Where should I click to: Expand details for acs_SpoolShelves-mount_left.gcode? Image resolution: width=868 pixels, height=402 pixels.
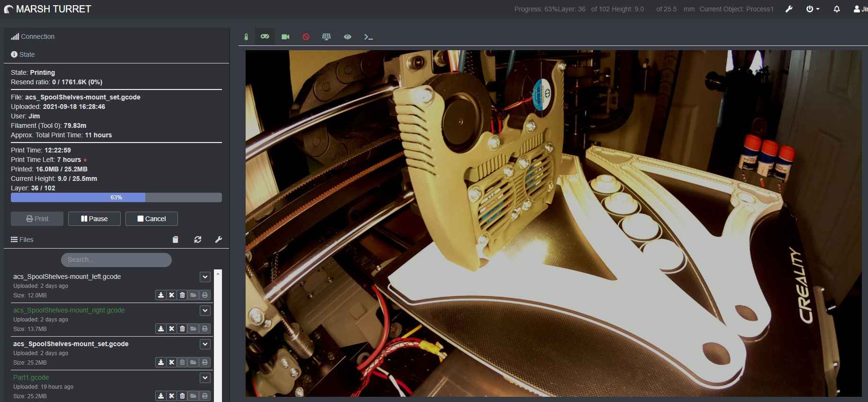(205, 277)
